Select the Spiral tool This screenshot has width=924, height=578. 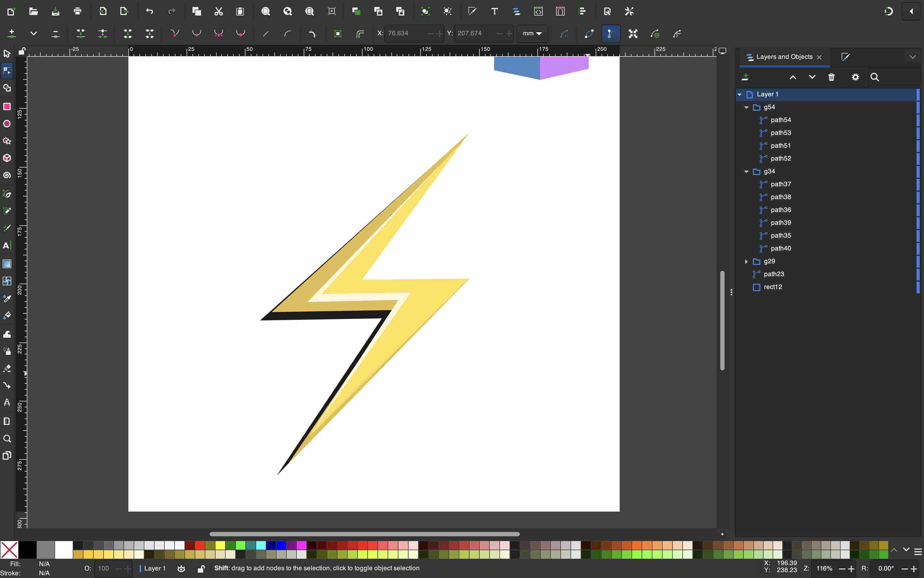pyautogui.click(x=7, y=175)
